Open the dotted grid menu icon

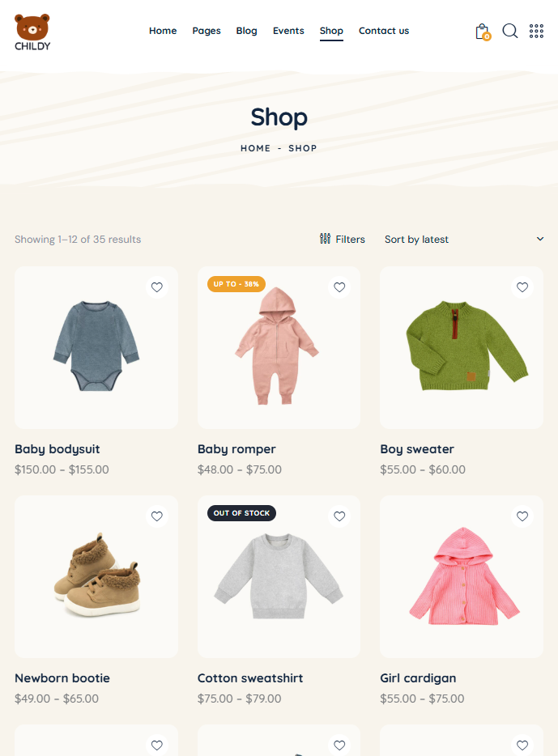pyautogui.click(x=536, y=31)
